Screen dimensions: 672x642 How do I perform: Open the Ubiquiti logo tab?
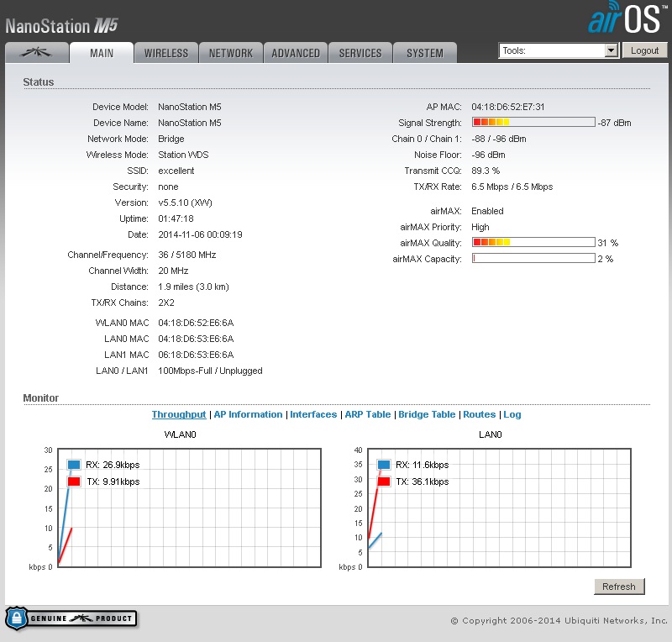[x=37, y=53]
